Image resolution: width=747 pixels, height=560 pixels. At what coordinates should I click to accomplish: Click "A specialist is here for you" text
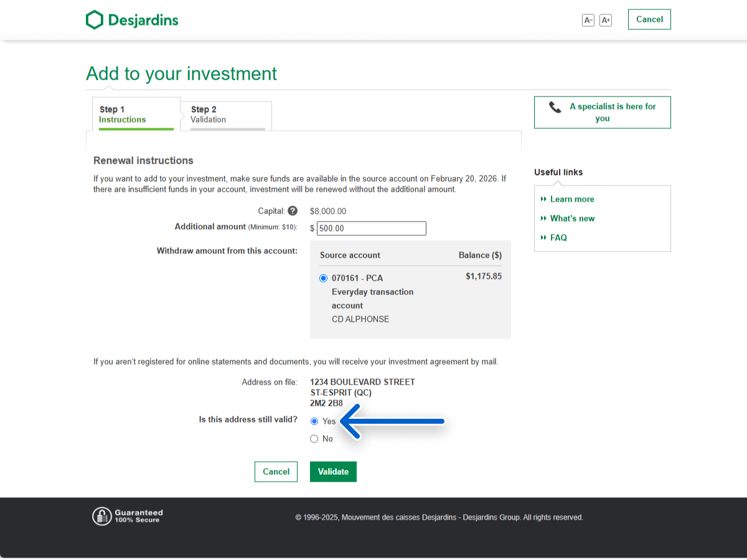tap(612, 112)
